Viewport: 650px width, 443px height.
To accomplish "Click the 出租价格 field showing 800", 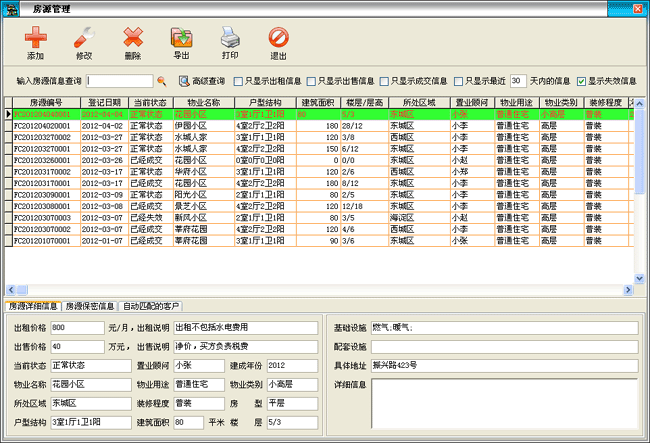I will (x=76, y=327).
